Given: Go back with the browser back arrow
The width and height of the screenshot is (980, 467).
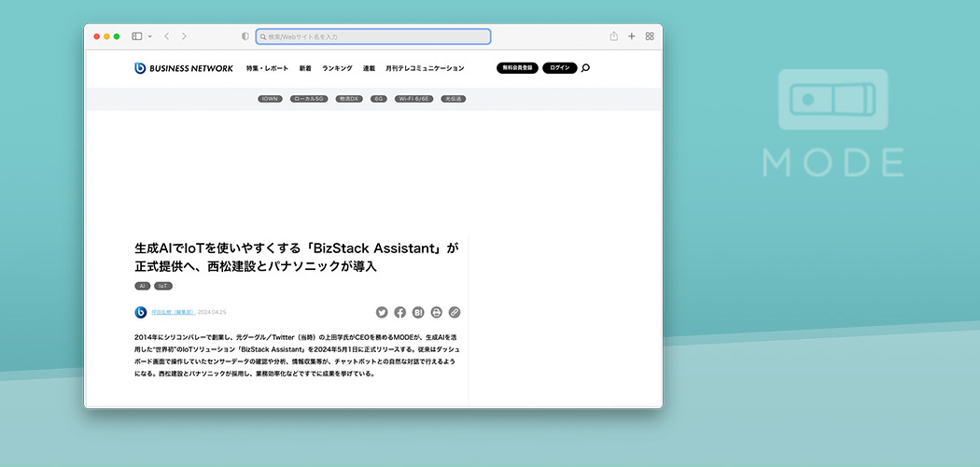Looking at the screenshot, I should pyautogui.click(x=166, y=36).
